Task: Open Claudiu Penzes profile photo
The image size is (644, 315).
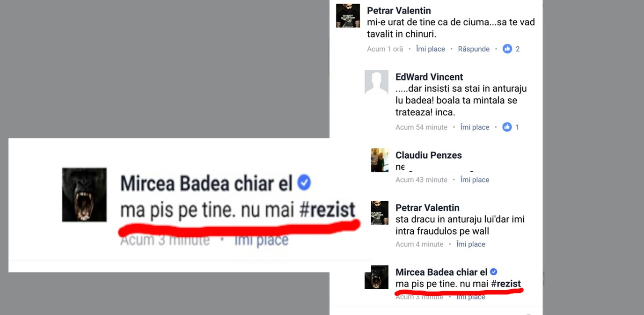Action: tap(380, 160)
